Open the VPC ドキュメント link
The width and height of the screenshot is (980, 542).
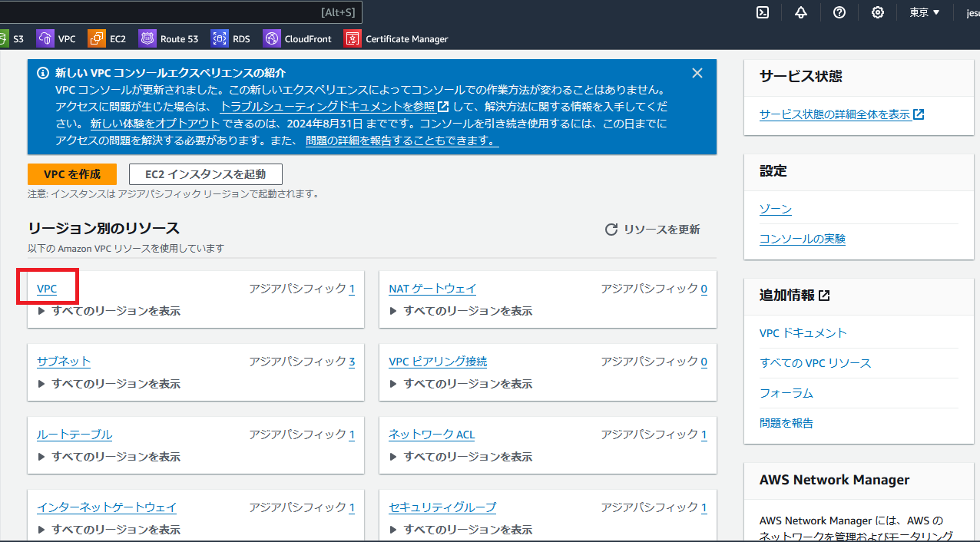click(x=803, y=333)
